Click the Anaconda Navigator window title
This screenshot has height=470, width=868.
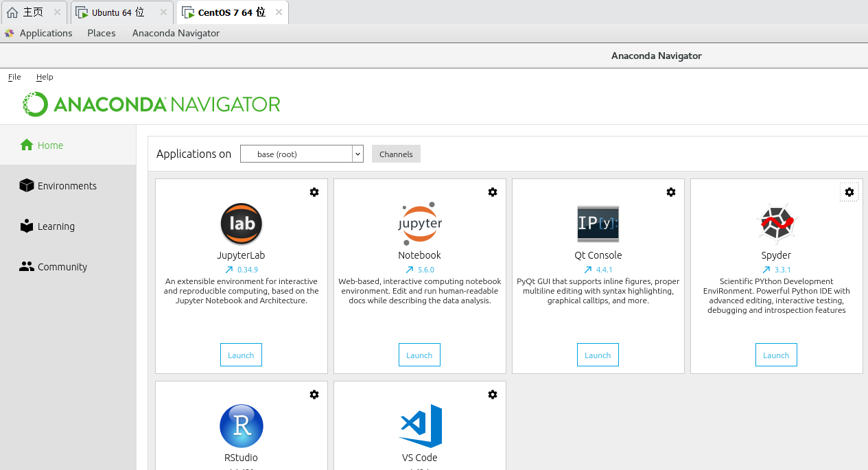[x=657, y=56]
